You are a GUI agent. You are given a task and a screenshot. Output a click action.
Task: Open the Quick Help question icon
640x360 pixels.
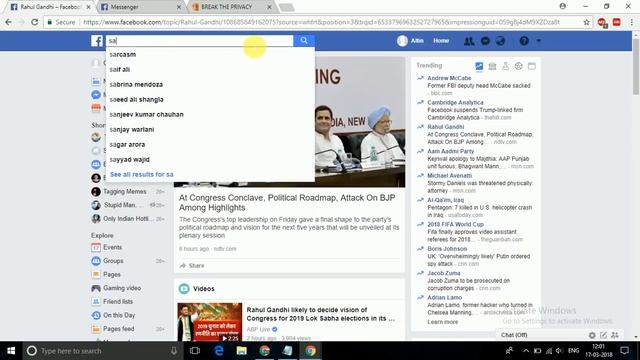(524, 41)
